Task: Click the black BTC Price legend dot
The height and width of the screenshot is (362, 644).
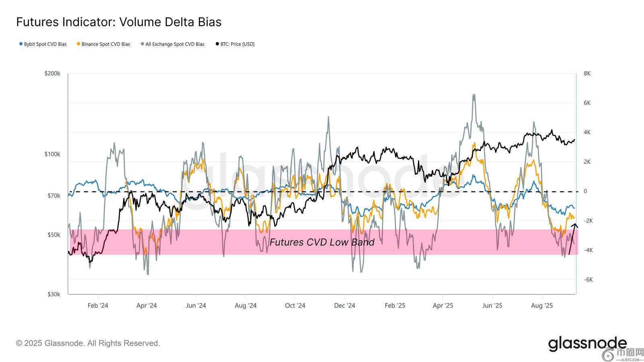Action: [217, 44]
